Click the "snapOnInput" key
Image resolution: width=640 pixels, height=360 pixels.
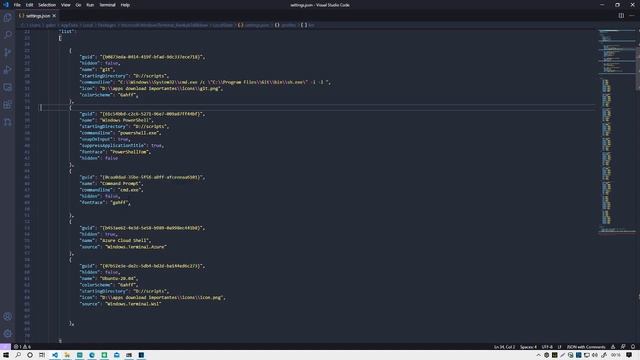click(x=96, y=139)
